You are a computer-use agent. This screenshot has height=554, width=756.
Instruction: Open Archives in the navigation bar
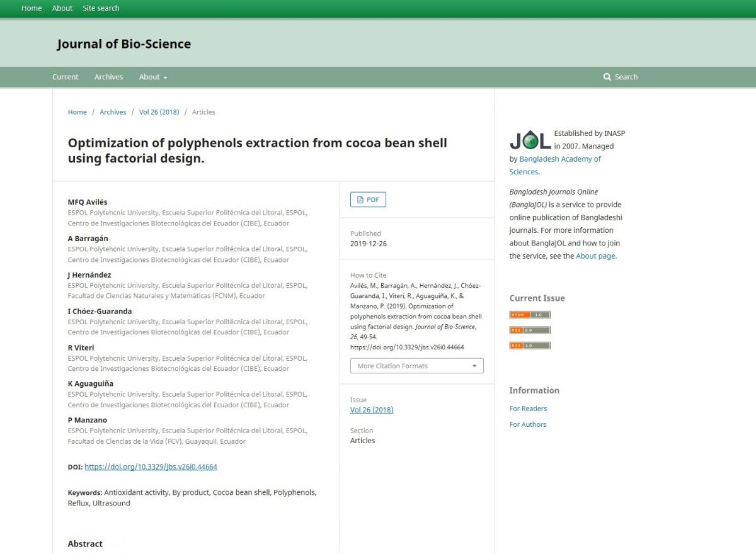(108, 77)
